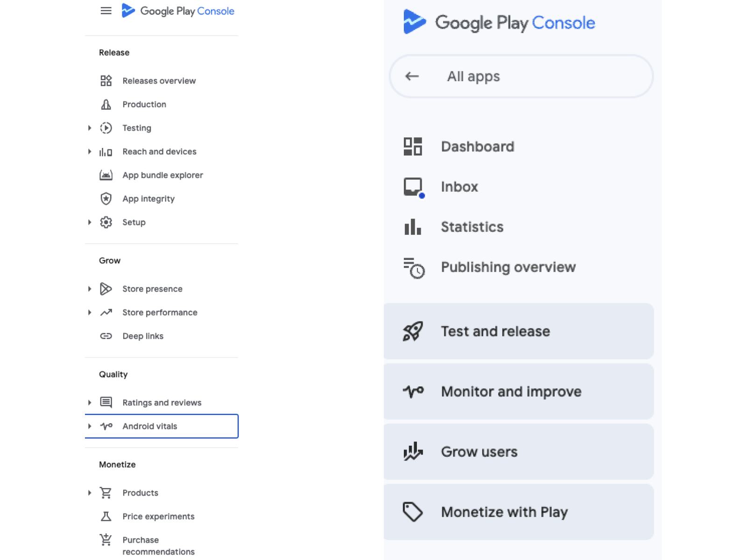The width and height of the screenshot is (747, 560).
Task: Click the large Google Play Console logo
Action: click(x=499, y=22)
